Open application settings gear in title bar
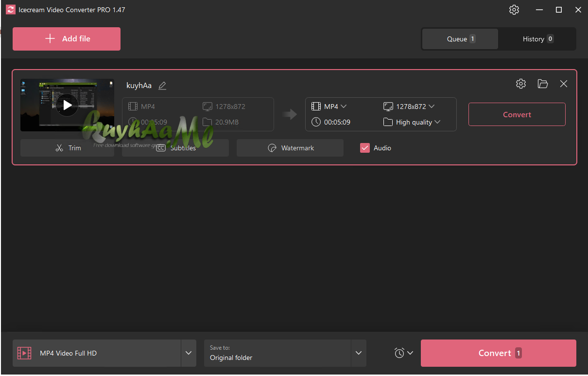The image size is (588, 376). (514, 10)
